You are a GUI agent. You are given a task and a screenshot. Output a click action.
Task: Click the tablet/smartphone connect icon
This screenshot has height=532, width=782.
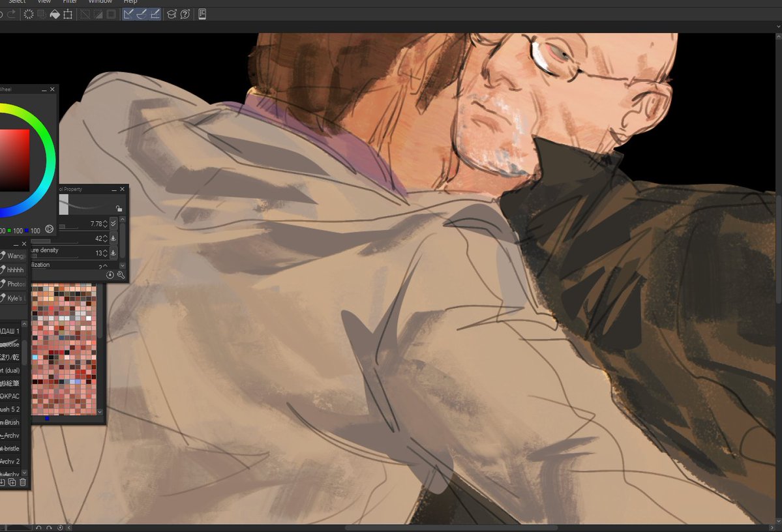point(202,14)
